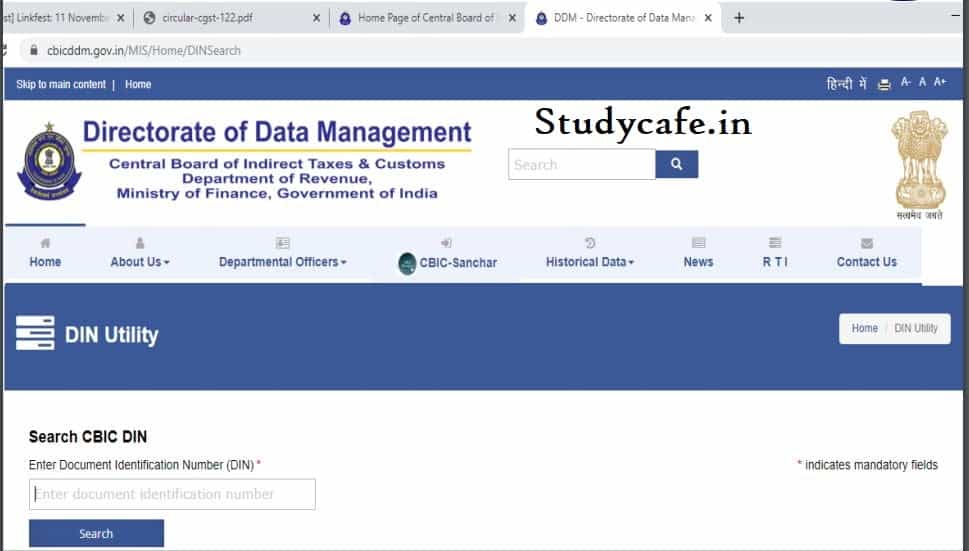Screen dimensions: 969x551
Task: Click the DIN Utility server icon
Action: [35, 333]
